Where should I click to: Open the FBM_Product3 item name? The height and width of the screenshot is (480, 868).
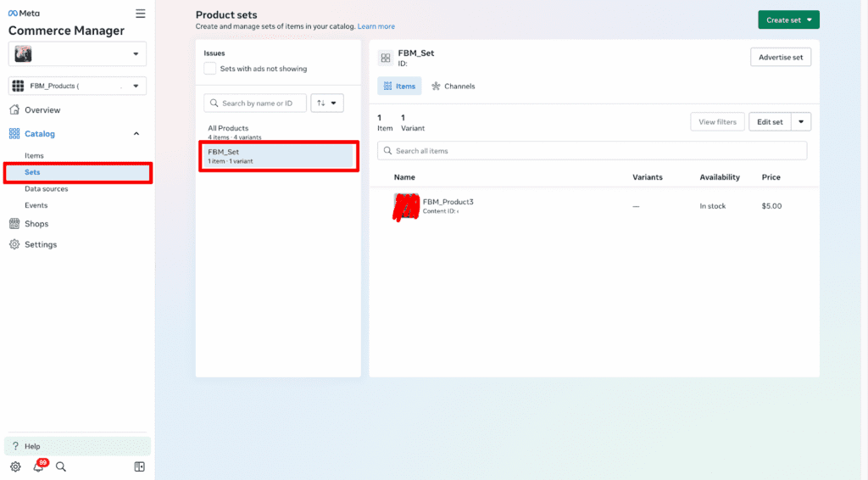tap(448, 202)
